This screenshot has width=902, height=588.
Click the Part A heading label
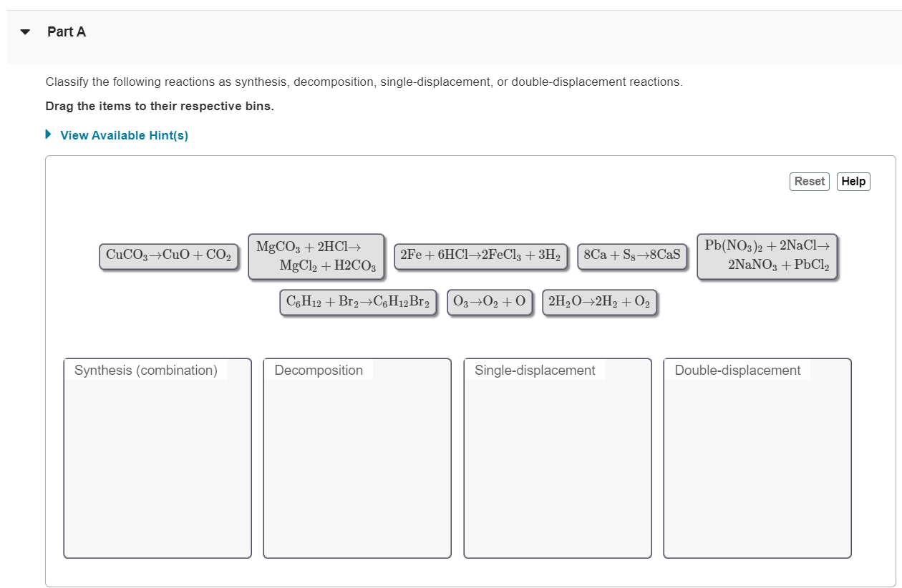point(66,31)
